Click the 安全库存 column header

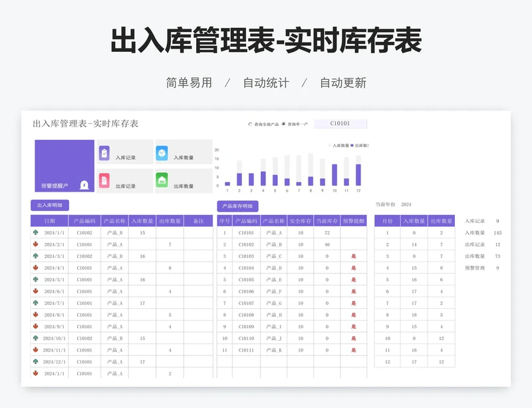(301, 221)
